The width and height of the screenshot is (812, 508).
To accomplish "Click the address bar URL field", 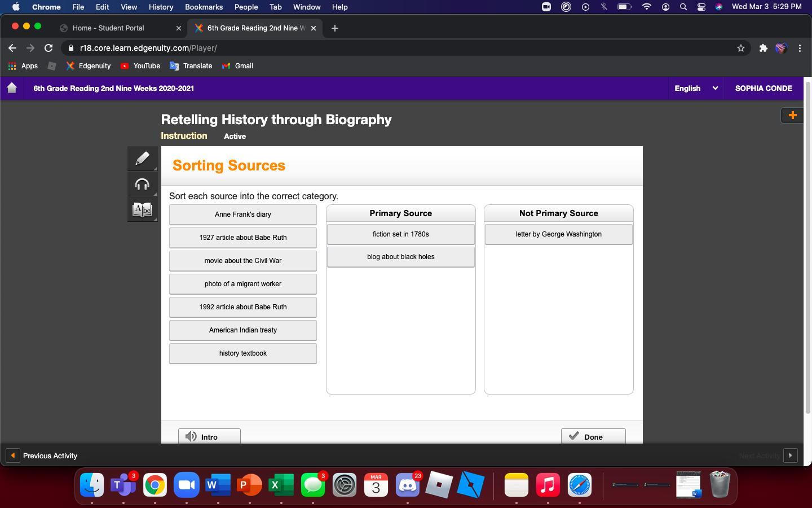I will [x=395, y=48].
